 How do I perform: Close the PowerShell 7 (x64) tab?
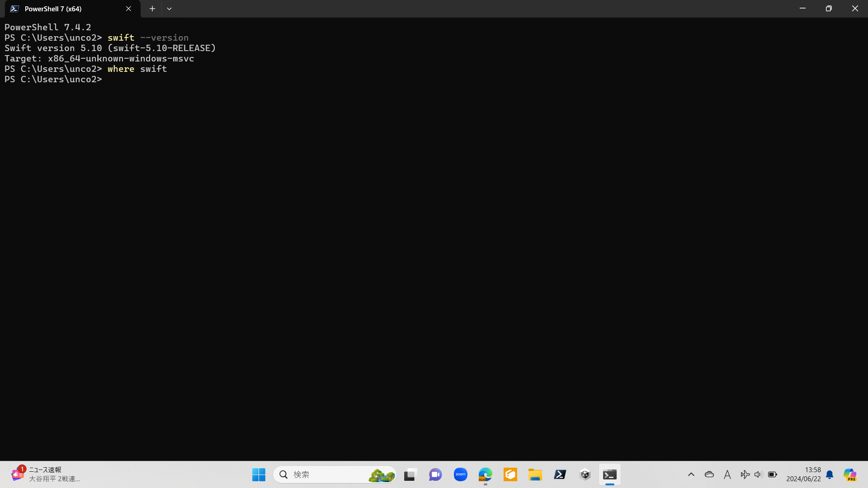[x=128, y=9]
